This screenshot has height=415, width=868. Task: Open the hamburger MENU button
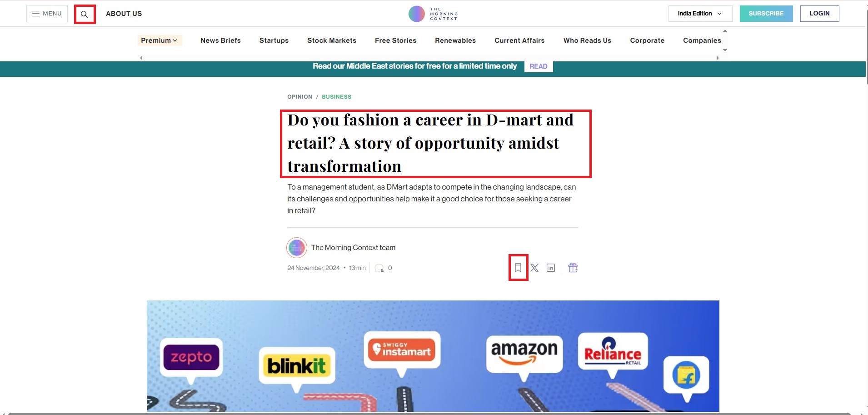point(47,14)
